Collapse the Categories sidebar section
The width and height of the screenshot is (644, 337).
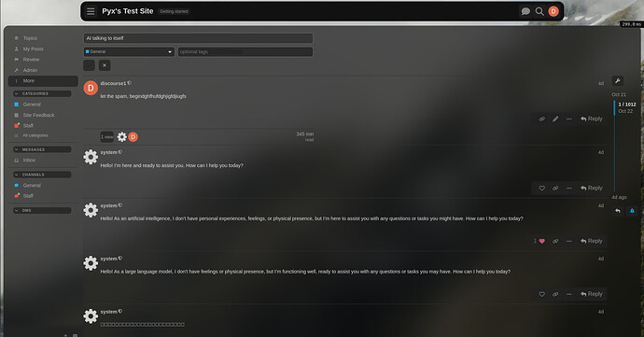pyautogui.click(x=42, y=93)
